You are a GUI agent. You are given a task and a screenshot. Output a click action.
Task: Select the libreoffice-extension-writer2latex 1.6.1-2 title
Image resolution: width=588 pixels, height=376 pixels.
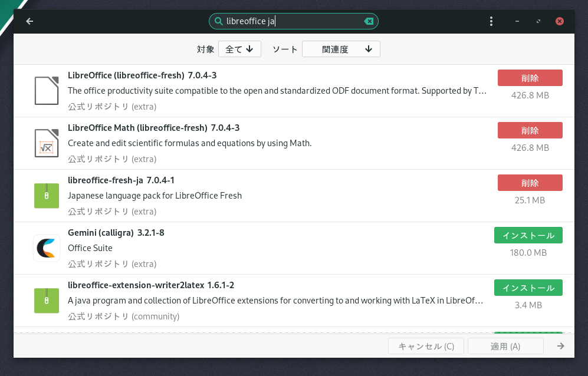(x=151, y=285)
